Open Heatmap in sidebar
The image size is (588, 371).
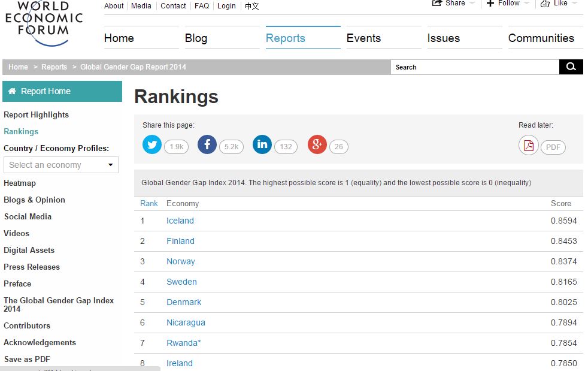[x=20, y=183]
